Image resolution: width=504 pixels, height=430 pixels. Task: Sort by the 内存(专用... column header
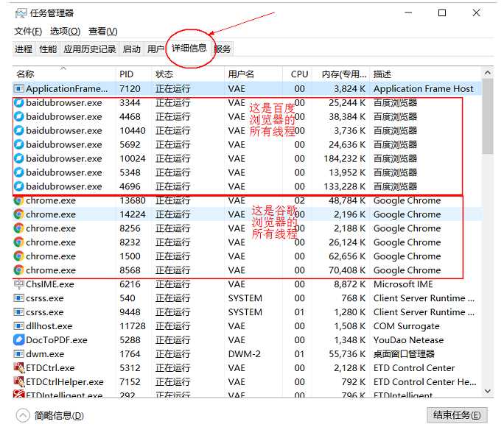341,74
